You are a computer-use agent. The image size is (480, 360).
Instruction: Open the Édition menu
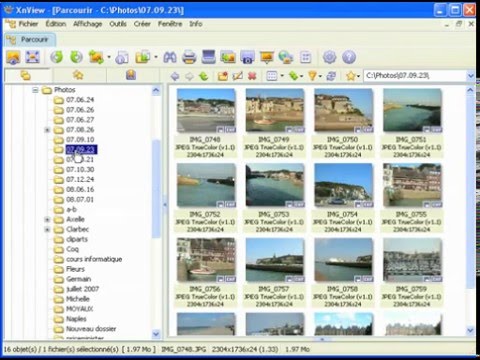click(x=56, y=24)
